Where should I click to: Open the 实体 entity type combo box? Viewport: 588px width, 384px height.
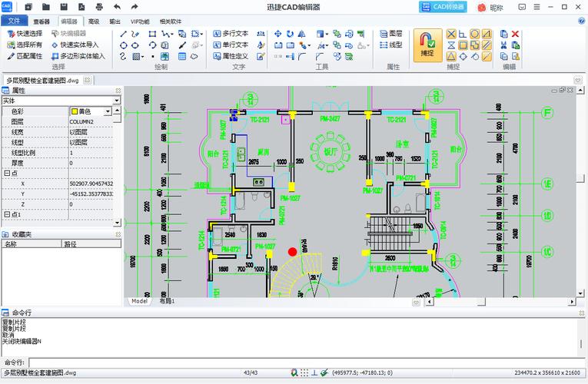click(x=61, y=101)
